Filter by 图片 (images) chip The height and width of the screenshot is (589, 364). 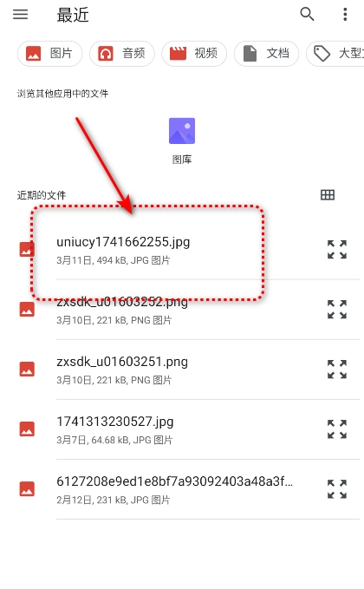tap(49, 53)
